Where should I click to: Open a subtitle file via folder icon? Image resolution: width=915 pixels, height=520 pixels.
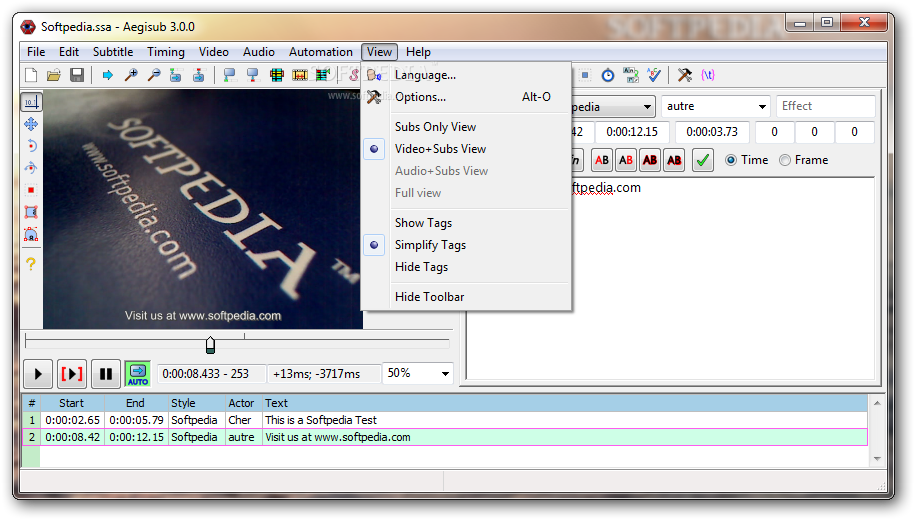tap(54, 75)
